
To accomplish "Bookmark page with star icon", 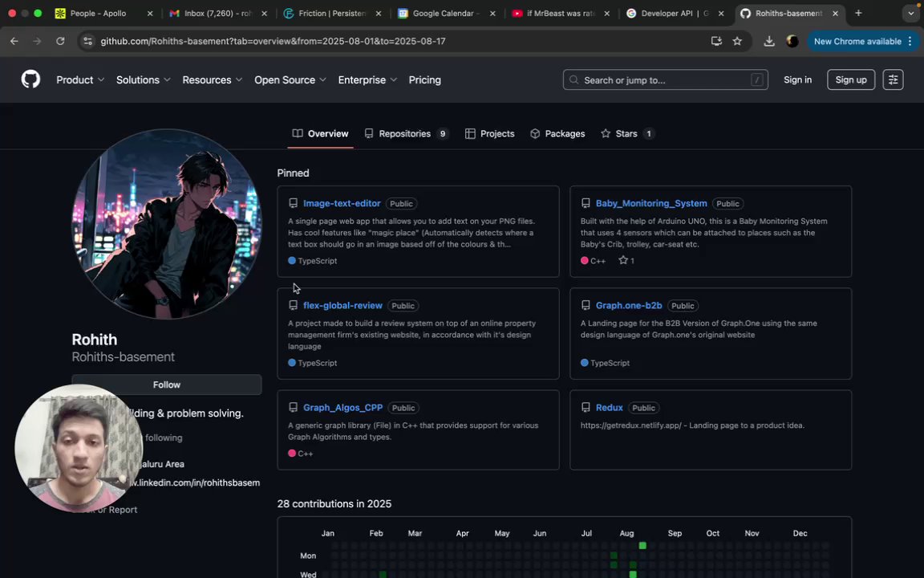I will point(736,41).
